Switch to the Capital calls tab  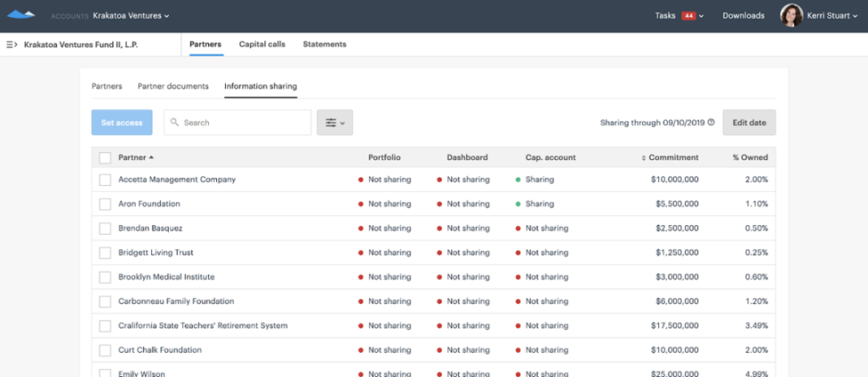point(263,44)
